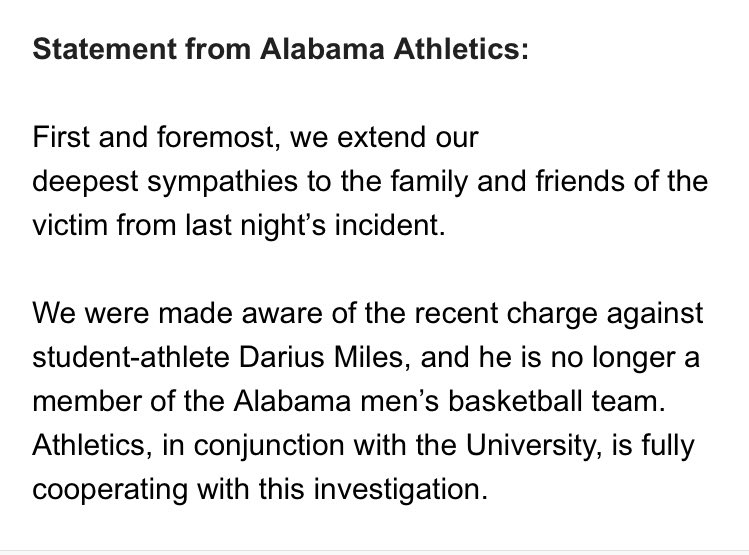Select the phrase 'First and foremost'
This screenshot has width=749, height=555.
tap(154, 137)
